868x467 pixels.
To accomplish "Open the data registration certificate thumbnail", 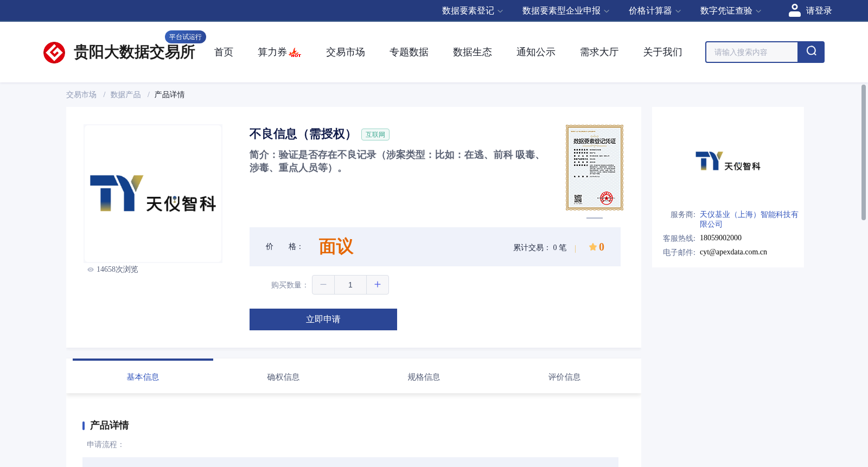I will coord(595,168).
